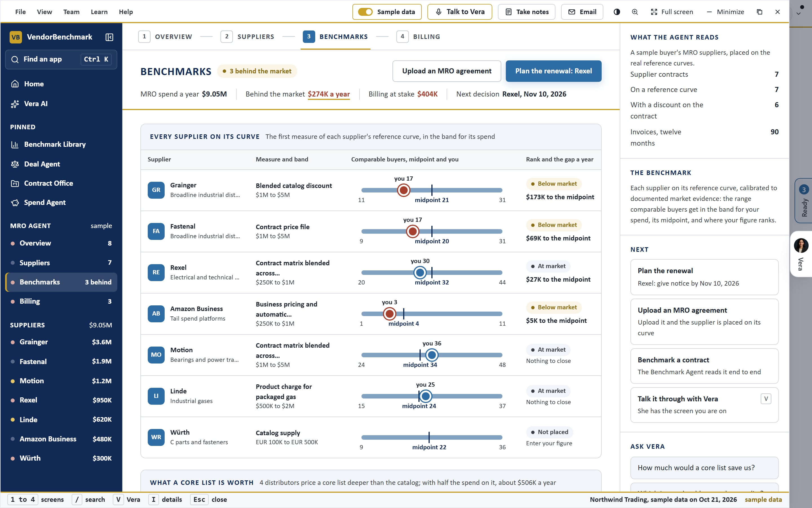The image size is (812, 508).
Task: Click Upload an MRO agreement button
Action: click(447, 71)
